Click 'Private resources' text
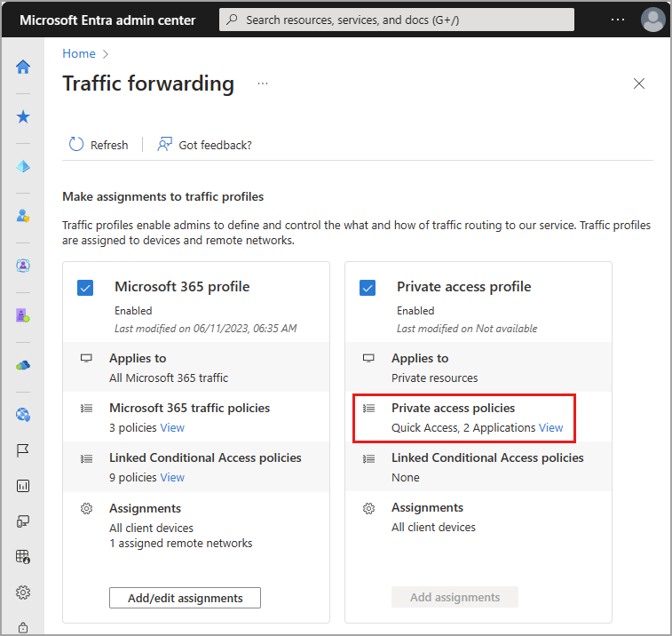 (x=435, y=378)
